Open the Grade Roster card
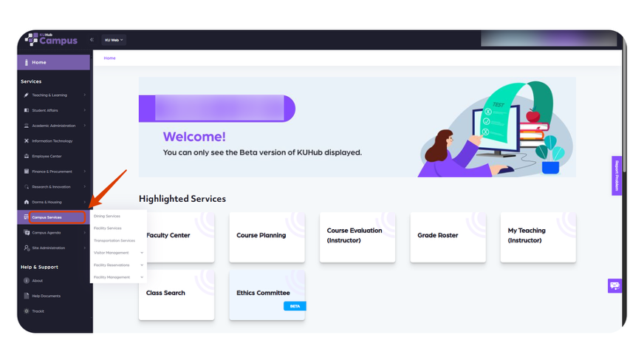The image size is (644, 363). click(x=448, y=237)
